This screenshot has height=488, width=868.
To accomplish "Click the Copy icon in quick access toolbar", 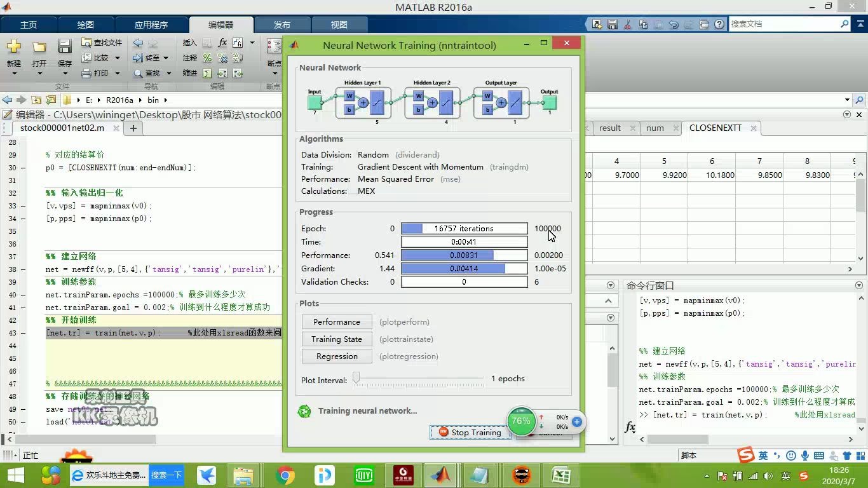I will (x=643, y=24).
